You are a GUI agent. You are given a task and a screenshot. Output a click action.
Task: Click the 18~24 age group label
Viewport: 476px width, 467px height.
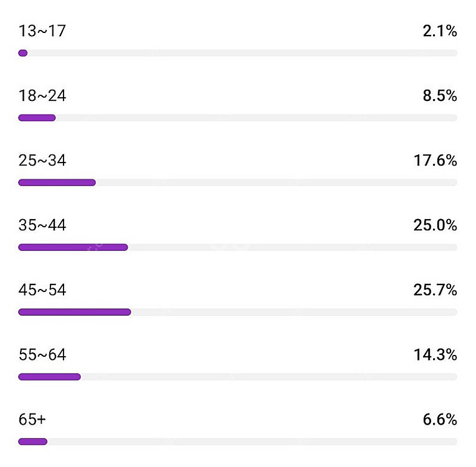click(42, 96)
